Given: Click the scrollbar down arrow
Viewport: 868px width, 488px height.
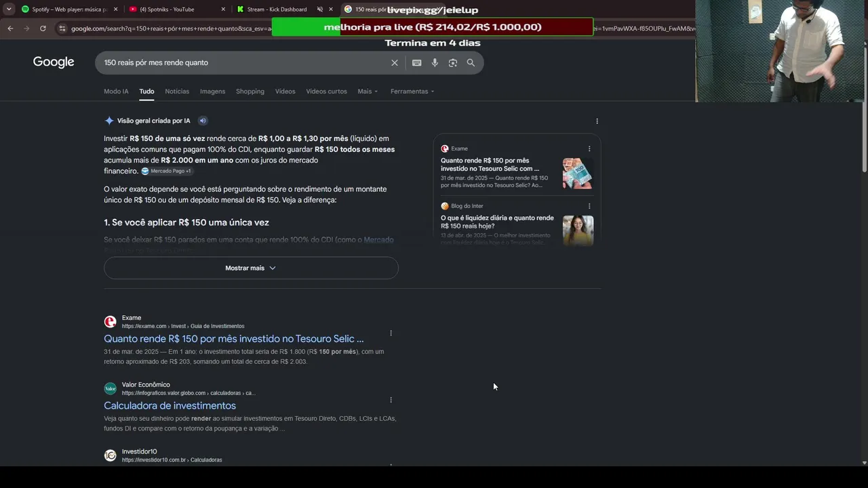Looking at the screenshot, I should coord(864,463).
